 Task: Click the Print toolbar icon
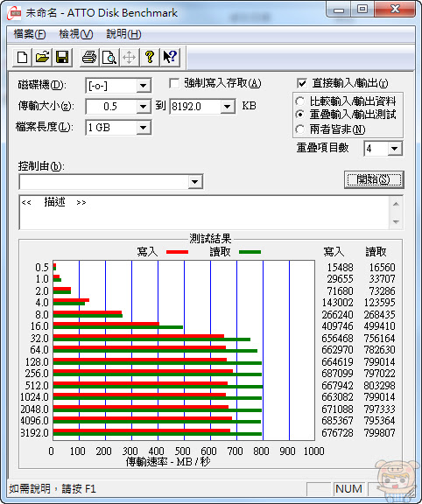tap(89, 57)
